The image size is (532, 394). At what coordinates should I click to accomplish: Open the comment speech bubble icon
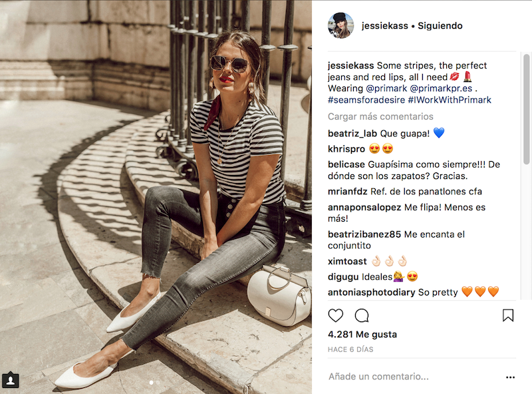(x=362, y=315)
